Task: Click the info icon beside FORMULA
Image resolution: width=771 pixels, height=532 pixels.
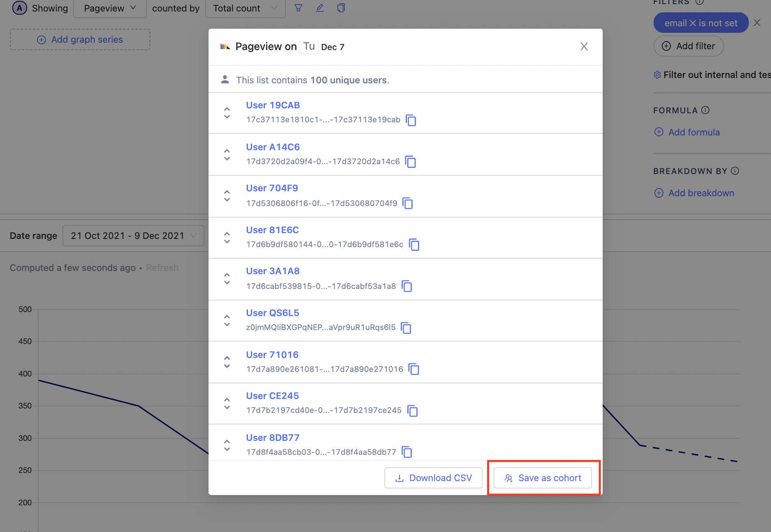Action: 705,110
